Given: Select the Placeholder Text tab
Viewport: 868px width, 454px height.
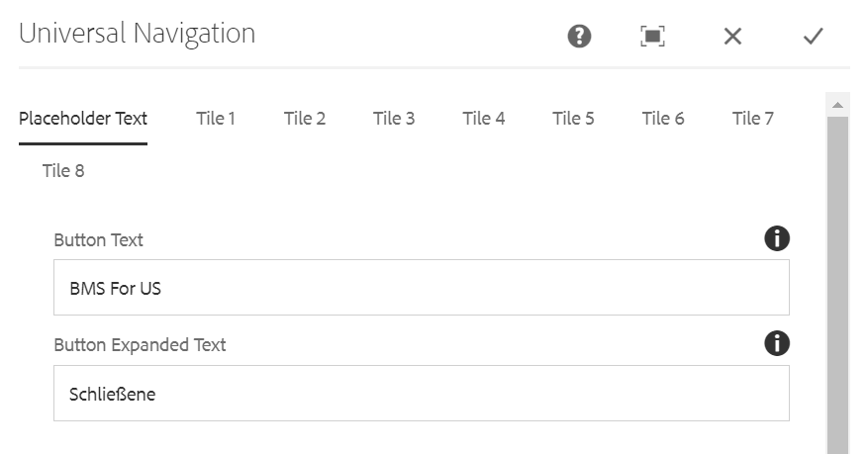Looking at the screenshot, I should pyautogui.click(x=83, y=119).
